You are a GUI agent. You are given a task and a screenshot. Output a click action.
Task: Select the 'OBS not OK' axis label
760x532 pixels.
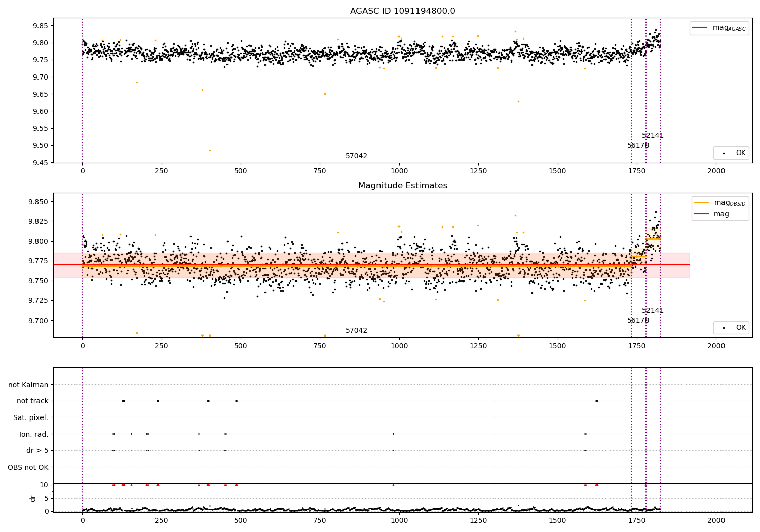28,467
